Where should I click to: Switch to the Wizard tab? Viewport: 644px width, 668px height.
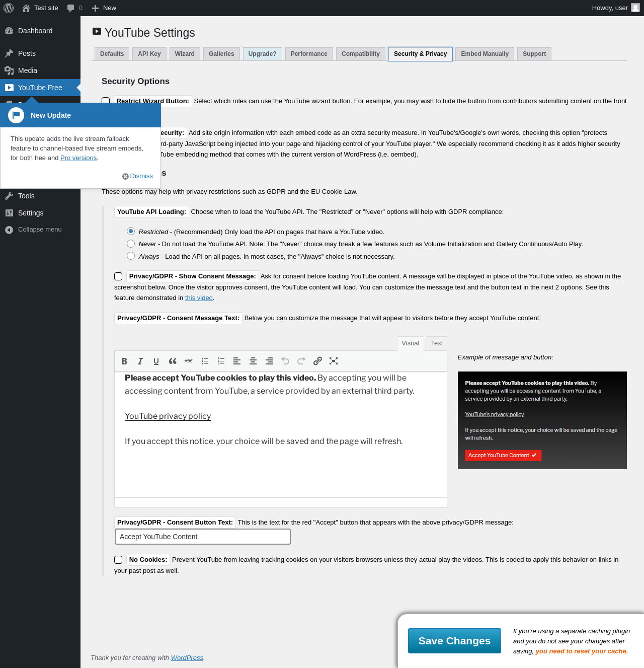185,54
